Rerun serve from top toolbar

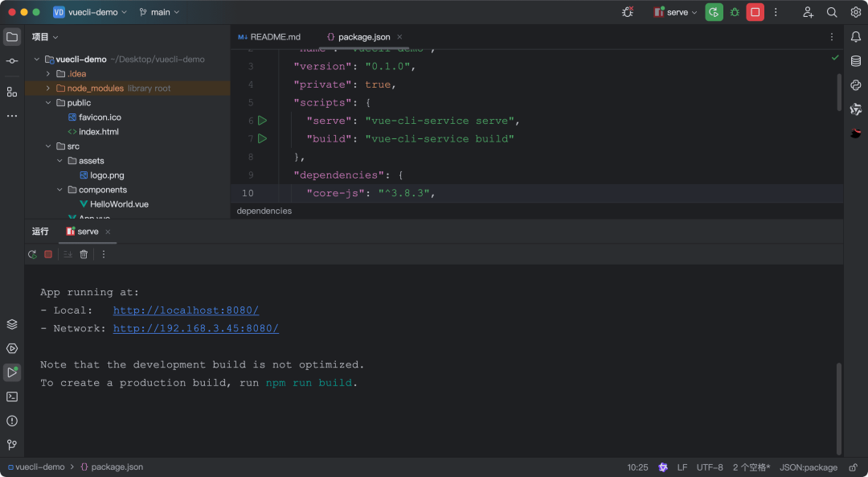[x=714, y=12]
